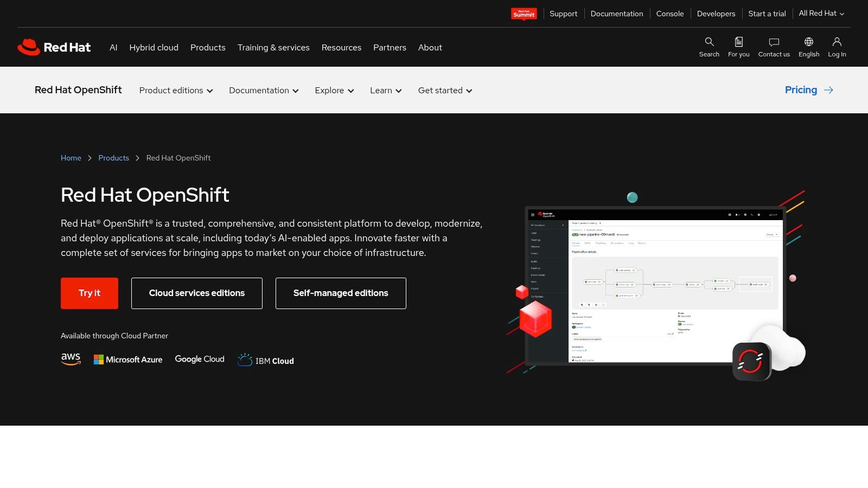Click the red Try it button

pos(90,293)
